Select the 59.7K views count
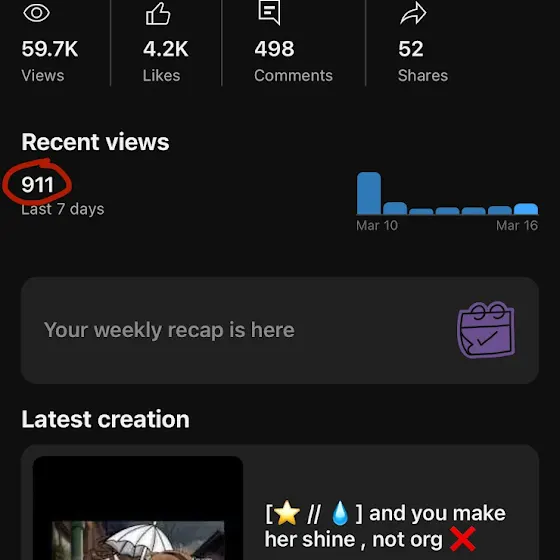The height and width of the screenshot is (560, 560). coord(50,49)
